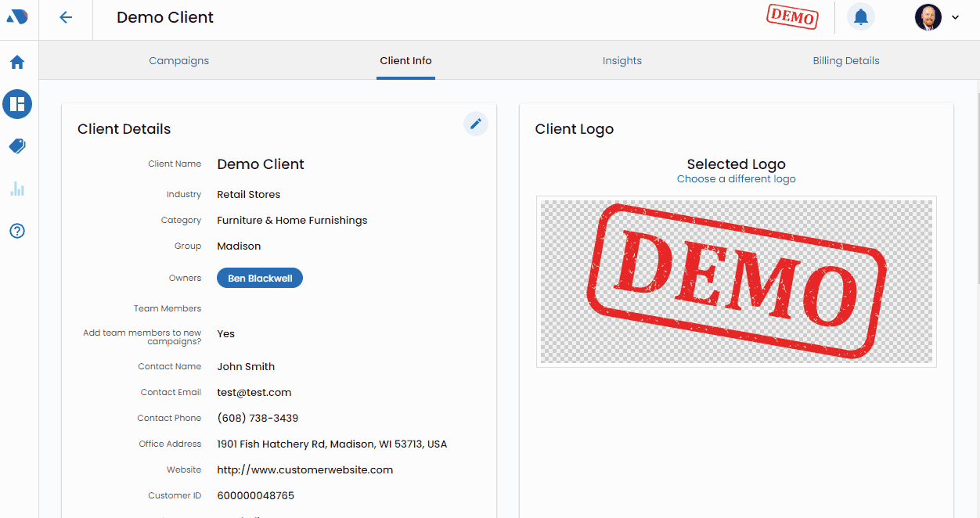The width and height of the screenshot is (980, 518).
Task: Go back using the left arrow icon
Action: 66,17
